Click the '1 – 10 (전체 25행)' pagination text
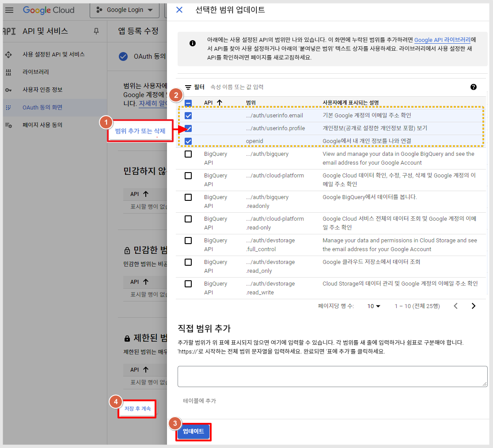Image resolution: width=493 pixels, height=448 pixels. pos(417,306)
